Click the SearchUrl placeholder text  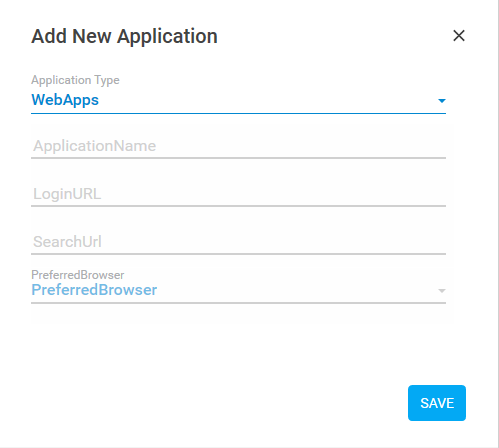coord(67,242)
